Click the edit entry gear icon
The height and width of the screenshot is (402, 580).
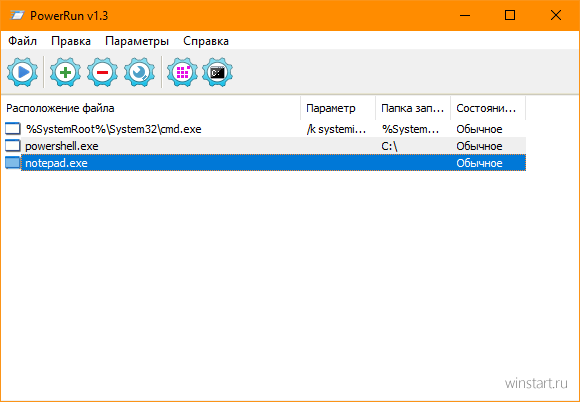139,72
